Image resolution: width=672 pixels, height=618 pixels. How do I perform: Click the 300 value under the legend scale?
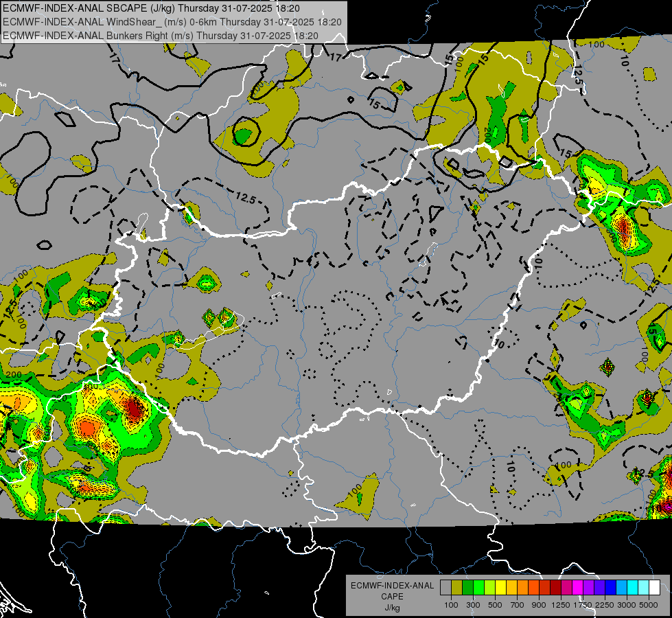(473, 605)
